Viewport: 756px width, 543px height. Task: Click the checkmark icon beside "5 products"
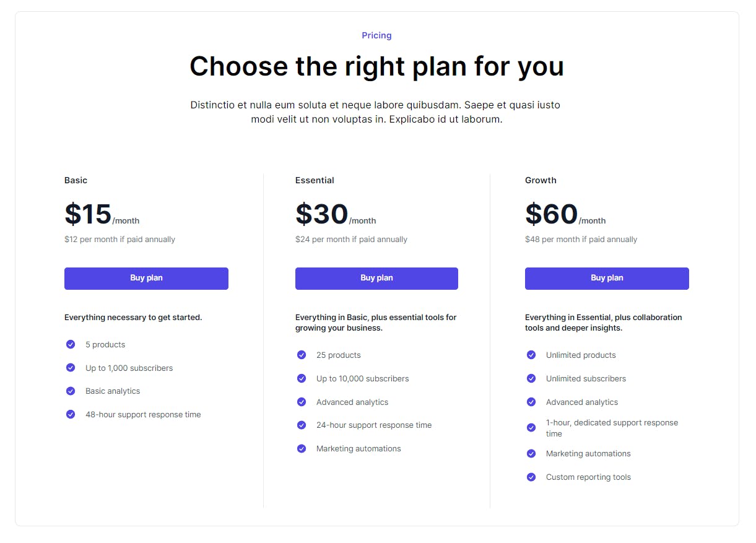point(71,344)
